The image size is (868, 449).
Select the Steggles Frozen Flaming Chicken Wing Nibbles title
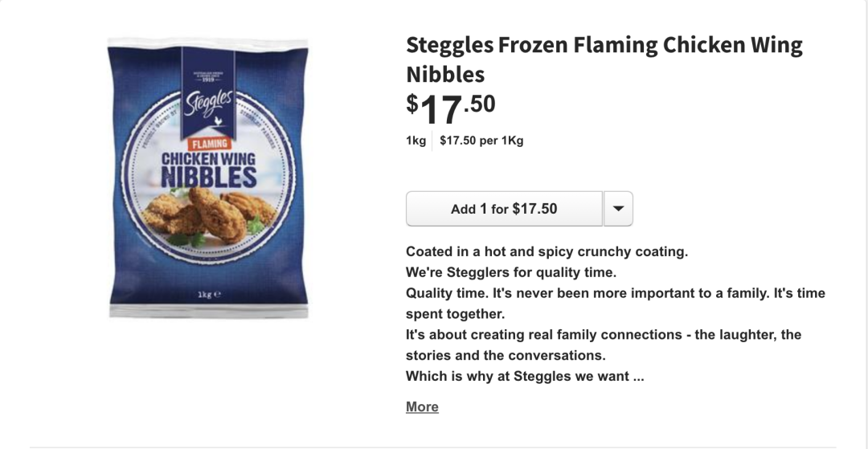(x=604, y=59)
